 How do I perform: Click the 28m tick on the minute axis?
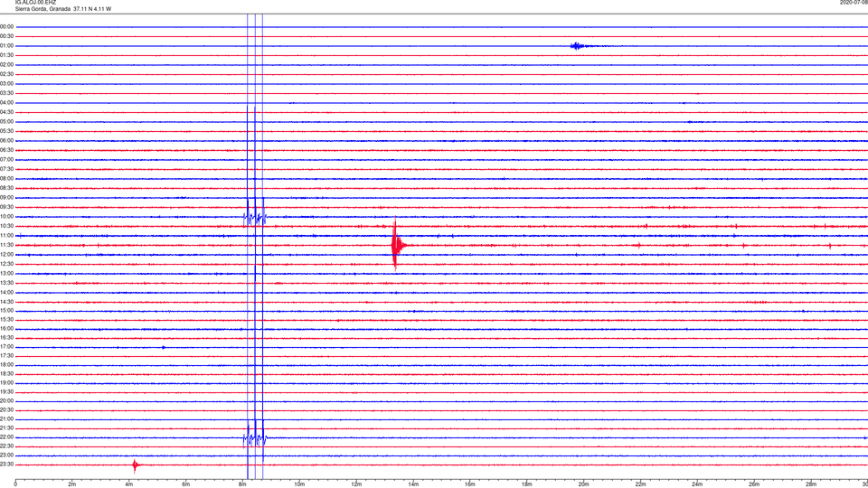click(811, 484)
